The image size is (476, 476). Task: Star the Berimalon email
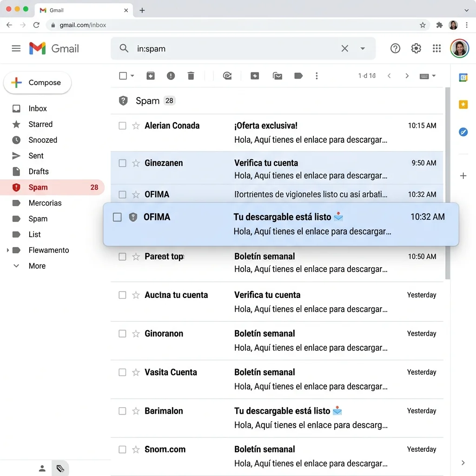click(x=136, y=411)
